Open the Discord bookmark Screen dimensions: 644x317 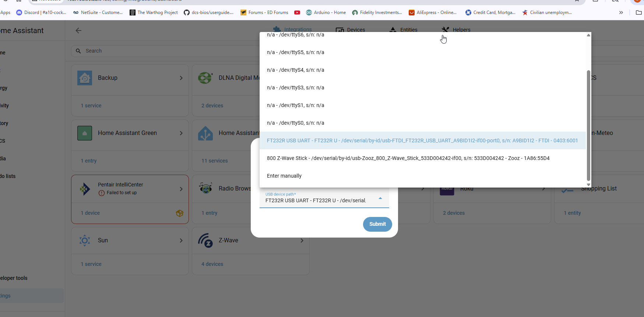pyautogui.click(x=41, y=13)
